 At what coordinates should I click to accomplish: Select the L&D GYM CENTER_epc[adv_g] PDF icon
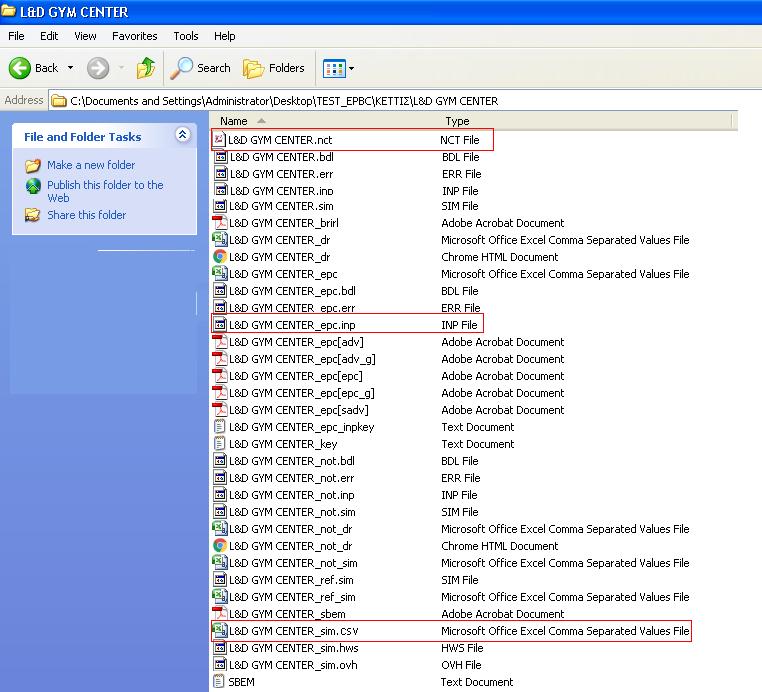220,359
